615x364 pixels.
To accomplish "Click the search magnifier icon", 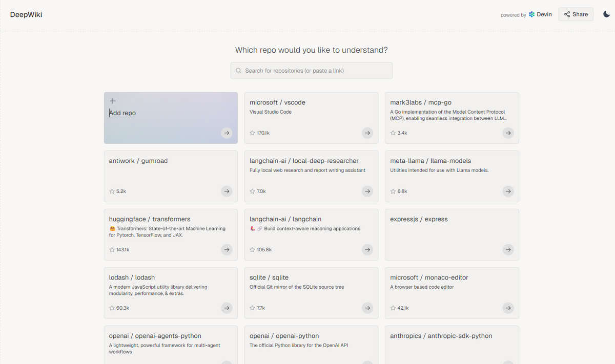I will (238, 71).
